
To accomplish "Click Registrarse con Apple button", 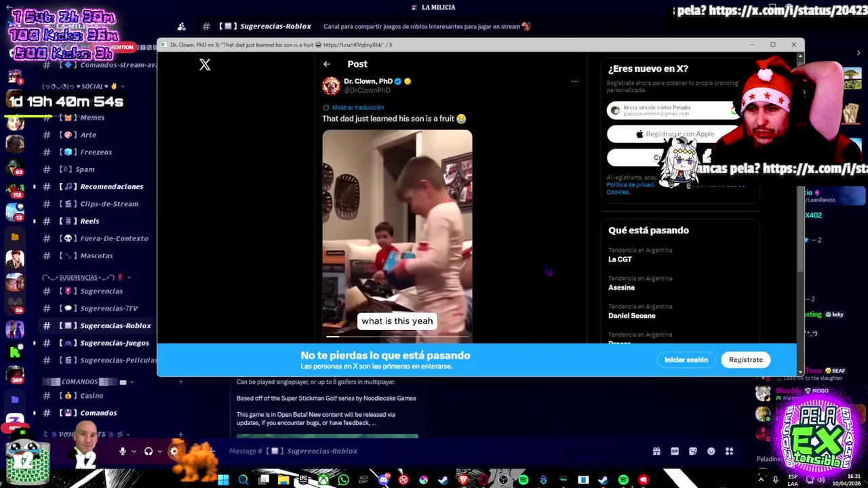I will click(671, 134).
